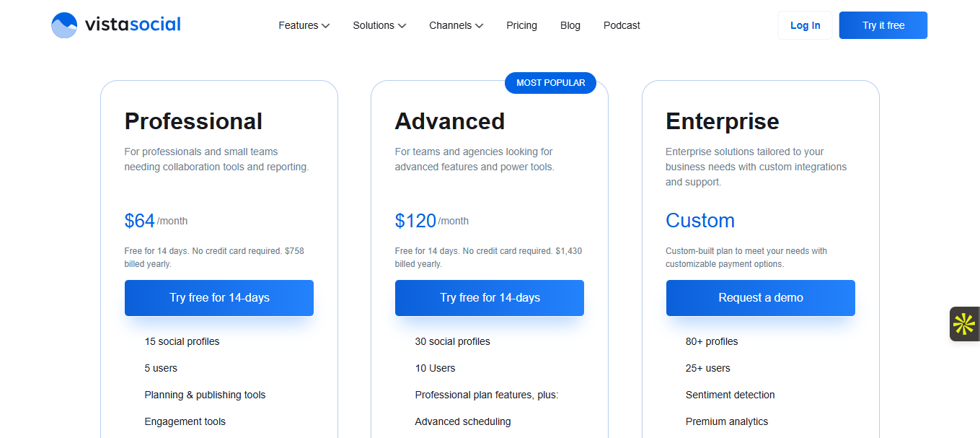
Task: Request a demo for Enterprise
Action: click(760, 298)
